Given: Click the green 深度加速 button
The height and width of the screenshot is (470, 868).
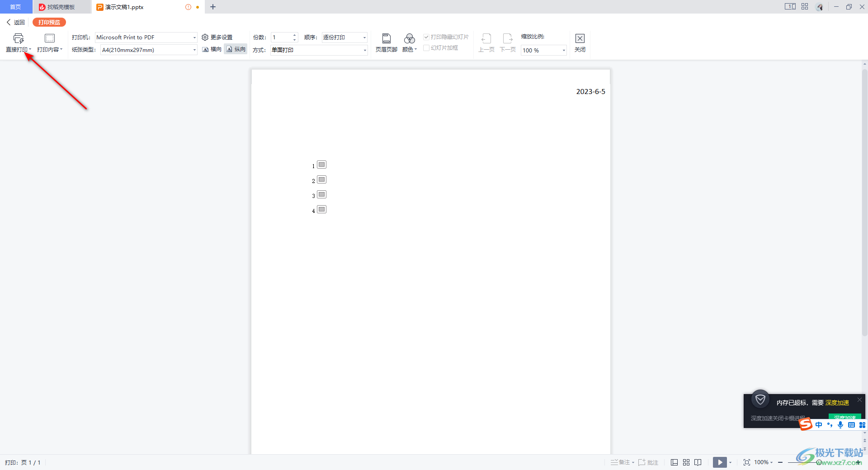Looking at the screenshot, I should click(844, 417).
